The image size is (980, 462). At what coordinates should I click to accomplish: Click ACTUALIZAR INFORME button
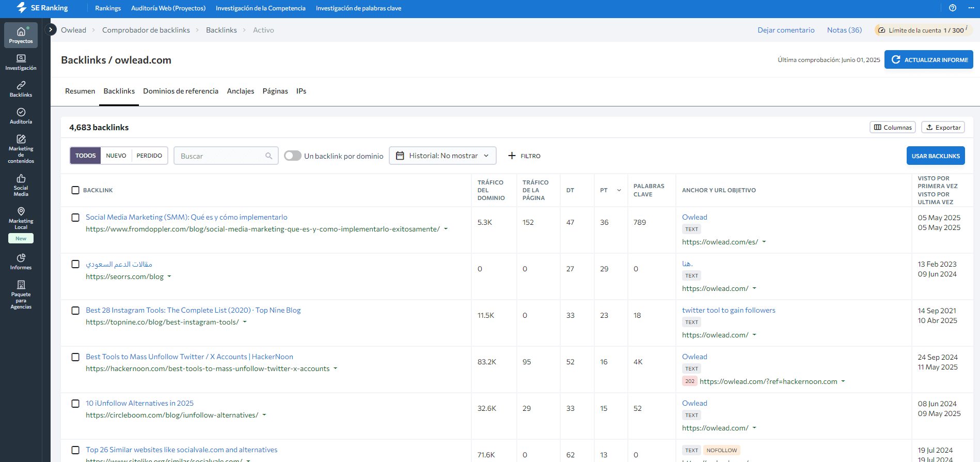tap(929, 59)
